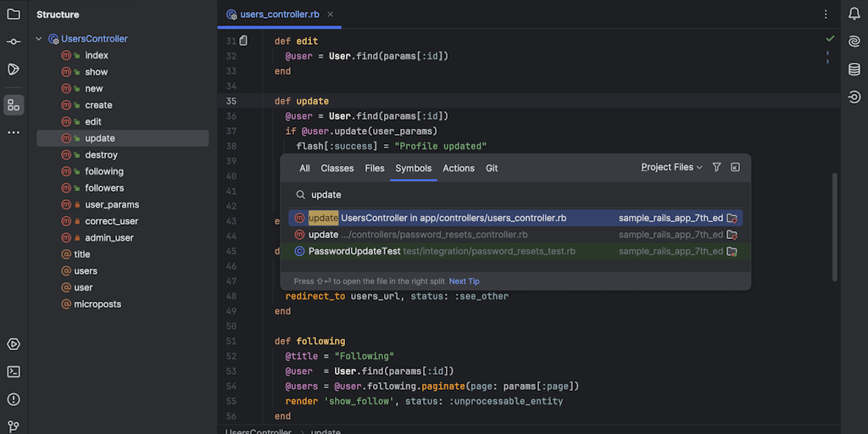Open the Commit tool window

pos(14,42)
